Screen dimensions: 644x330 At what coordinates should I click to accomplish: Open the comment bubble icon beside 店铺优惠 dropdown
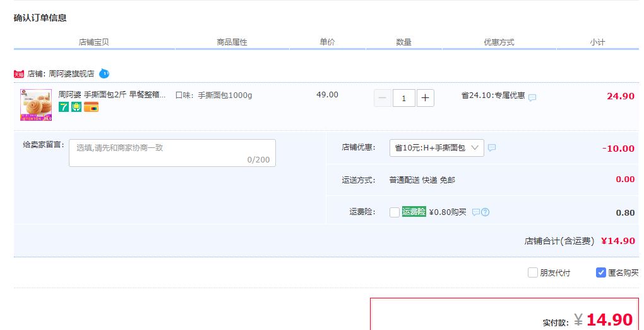click(492, 147)
